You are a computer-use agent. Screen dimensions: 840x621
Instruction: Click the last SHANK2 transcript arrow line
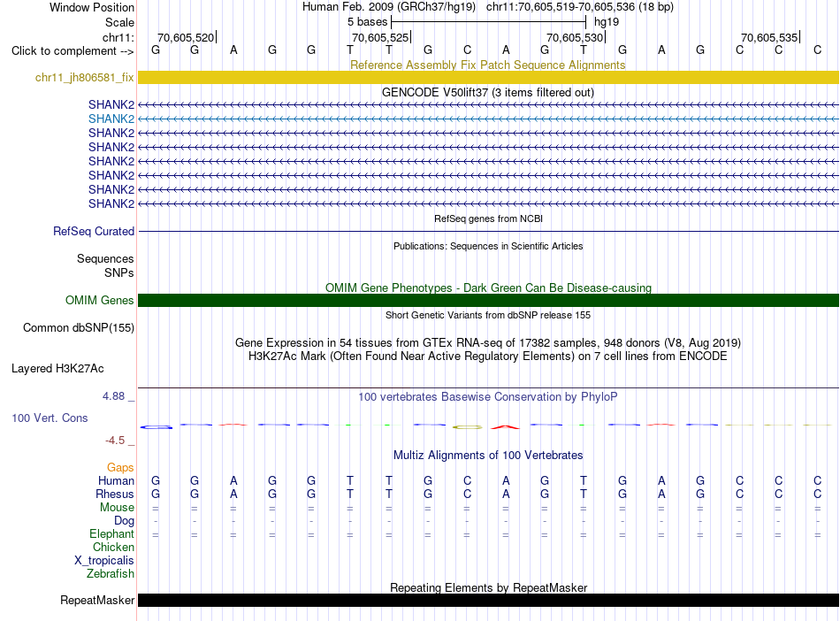coord(488,203)
